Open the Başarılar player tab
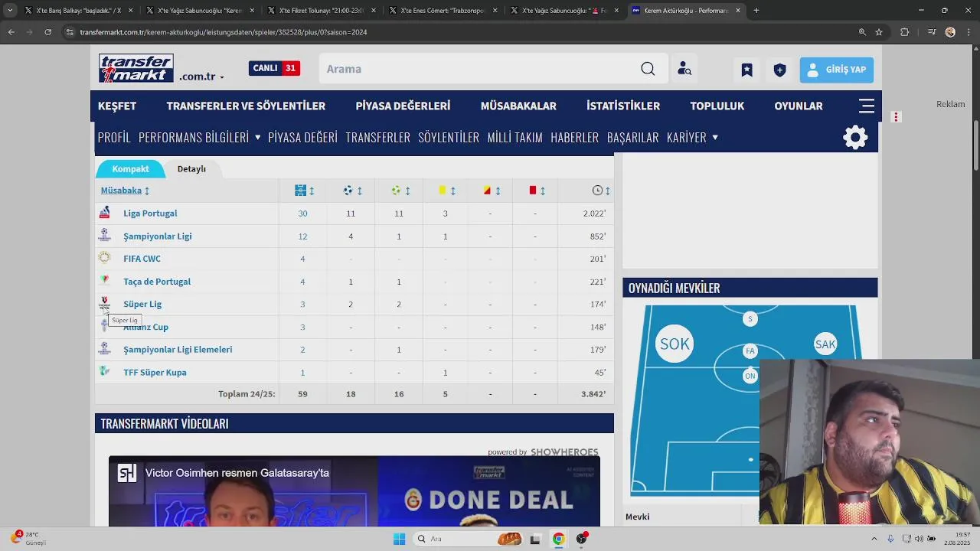This screenshot has width=980, height=551. [x=632, y=137]
